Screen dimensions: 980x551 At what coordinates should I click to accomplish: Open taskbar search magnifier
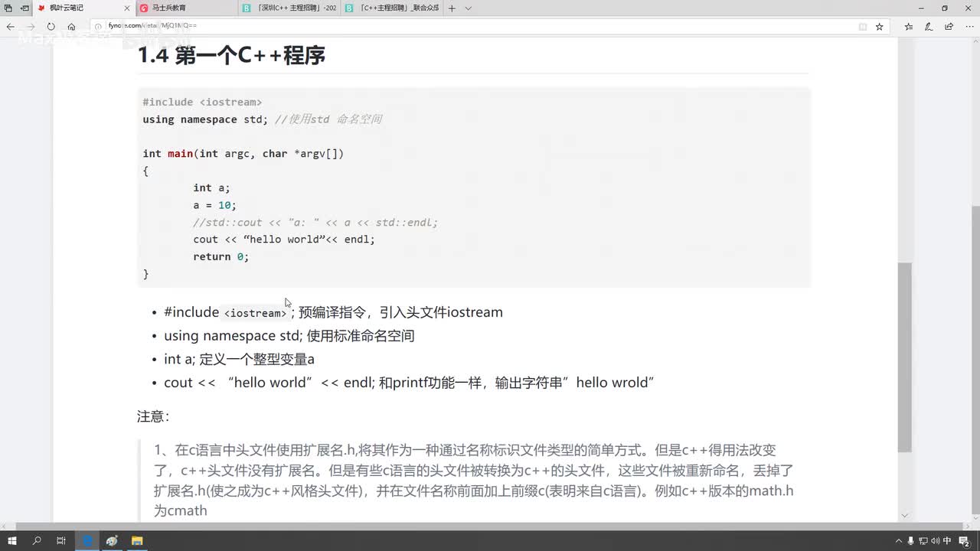tap(37, 540)
